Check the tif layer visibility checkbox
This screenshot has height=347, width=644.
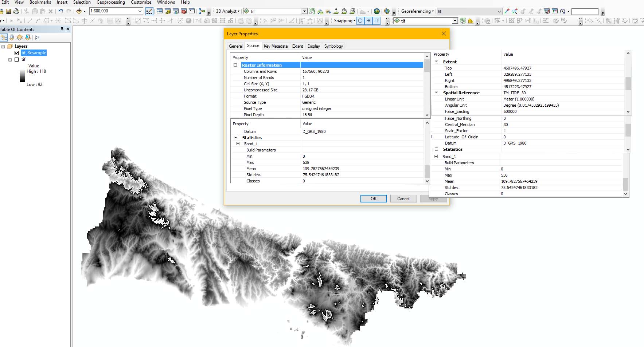tap(16, 59)
